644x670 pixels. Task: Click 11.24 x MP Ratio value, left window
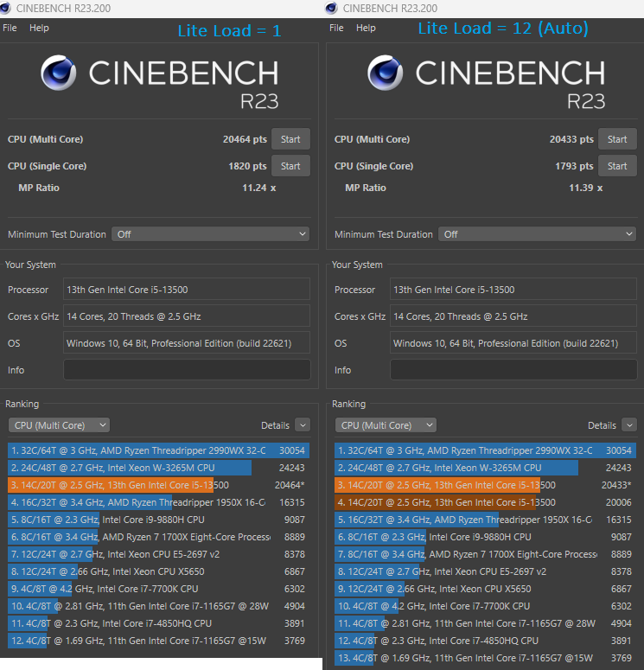tap(259, 188)
